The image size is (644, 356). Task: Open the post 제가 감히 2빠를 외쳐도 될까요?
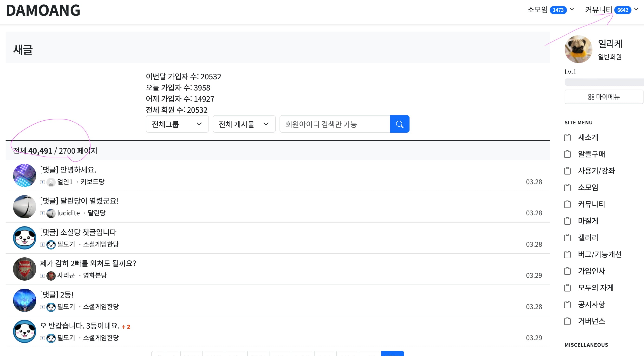(88, 263)
